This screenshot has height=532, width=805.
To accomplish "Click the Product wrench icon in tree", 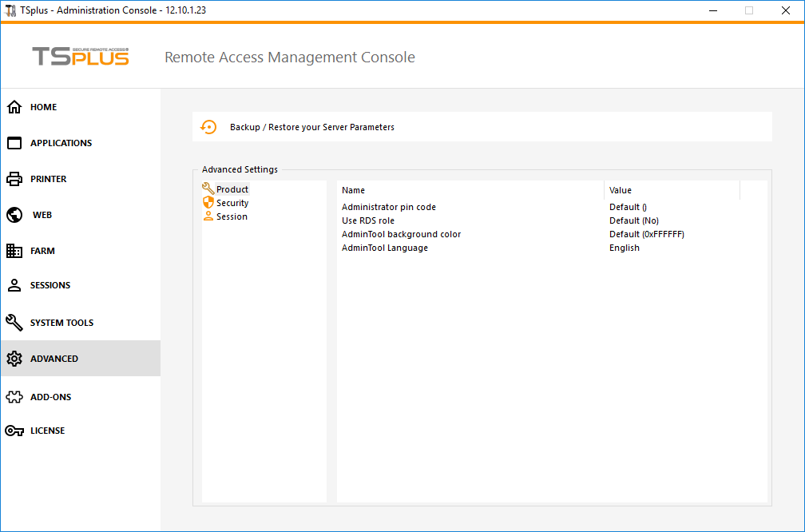I will click(x=208, y=189).
